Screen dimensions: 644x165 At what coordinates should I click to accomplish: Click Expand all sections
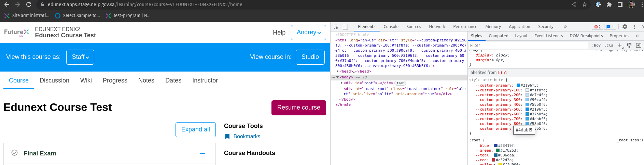coord(196,129)
